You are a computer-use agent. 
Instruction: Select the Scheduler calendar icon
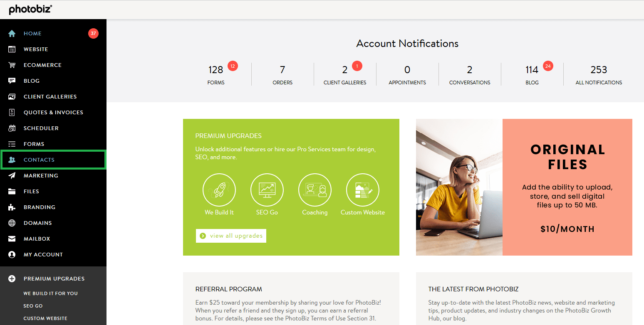click(12, 128)
